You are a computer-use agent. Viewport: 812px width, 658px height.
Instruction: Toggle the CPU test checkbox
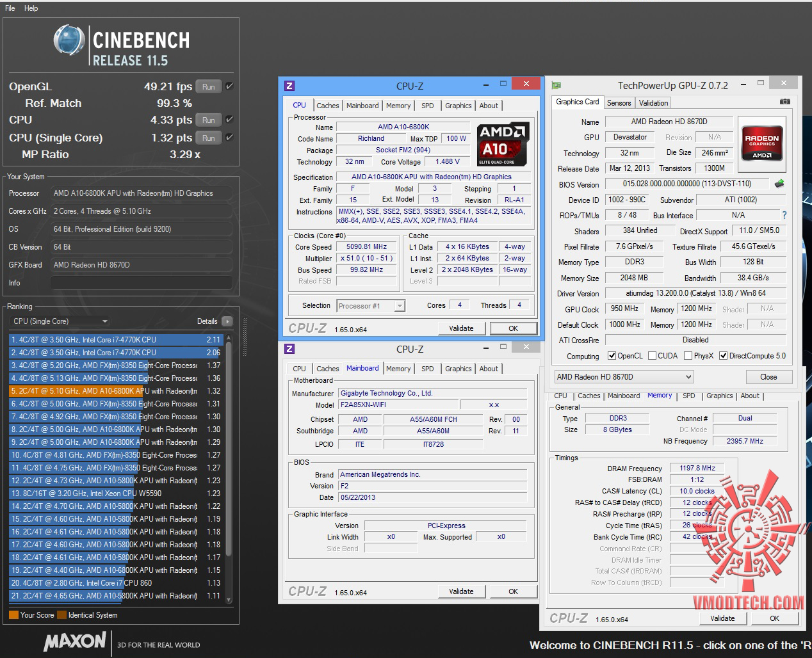(229, 119)
